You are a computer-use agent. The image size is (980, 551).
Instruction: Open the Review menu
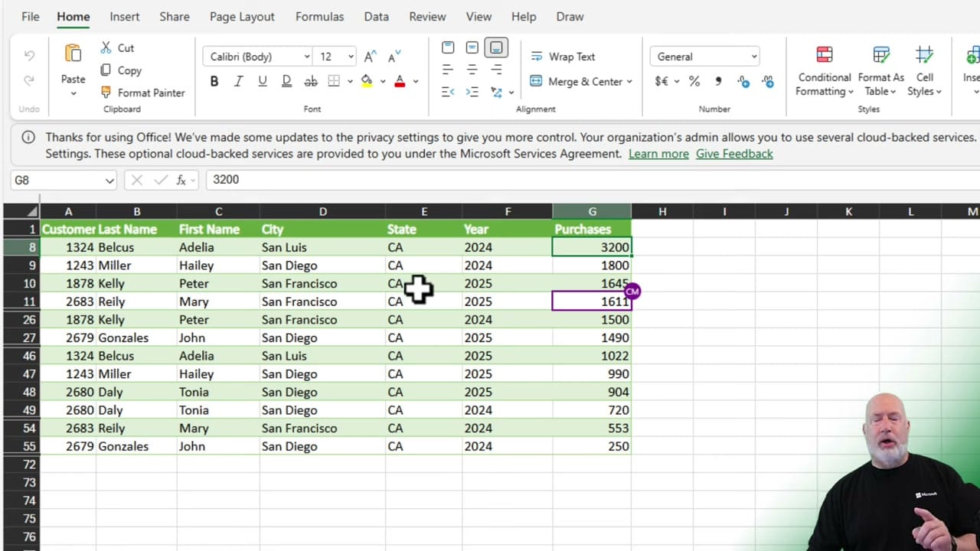point(427,16)
